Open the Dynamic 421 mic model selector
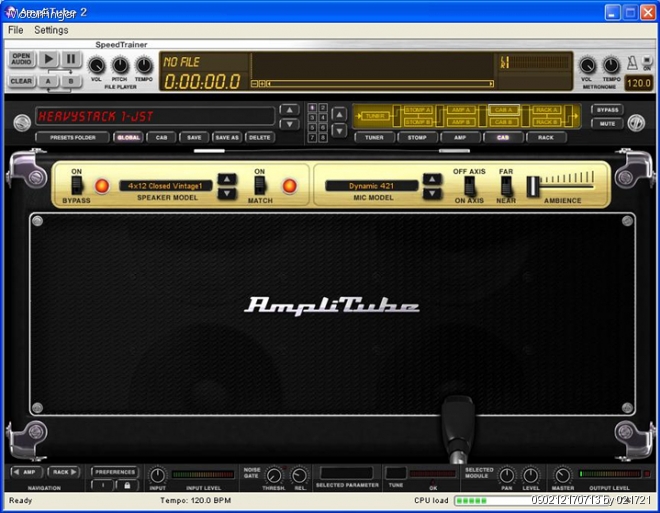Image resolution: width=660 pixels, height=513 pixels. point(370,186)
